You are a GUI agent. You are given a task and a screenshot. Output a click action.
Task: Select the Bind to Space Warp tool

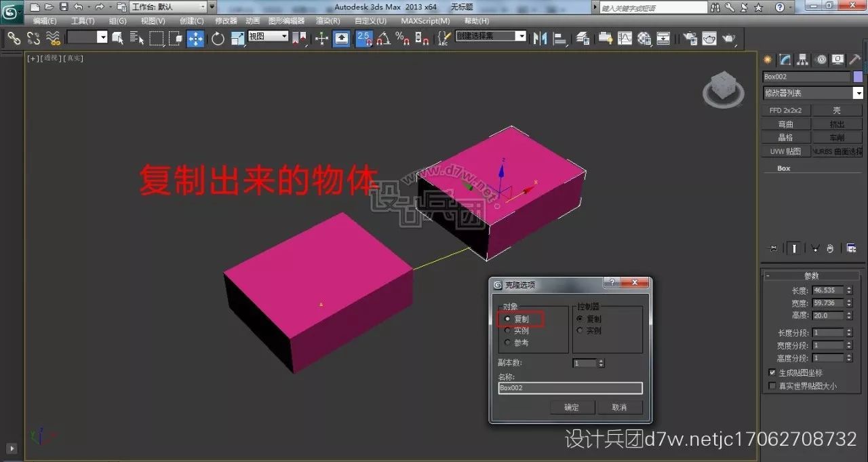pyautogui.click(x=53, y=38)
